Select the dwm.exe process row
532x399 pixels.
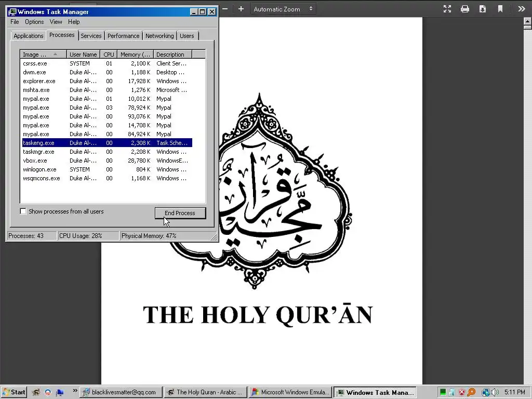coord(107,72)
